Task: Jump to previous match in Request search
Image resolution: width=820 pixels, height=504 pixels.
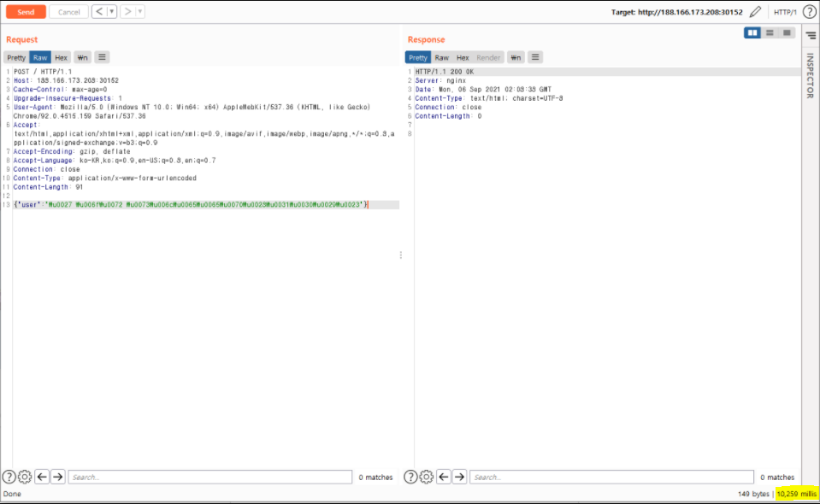Action: click(43, 477)
